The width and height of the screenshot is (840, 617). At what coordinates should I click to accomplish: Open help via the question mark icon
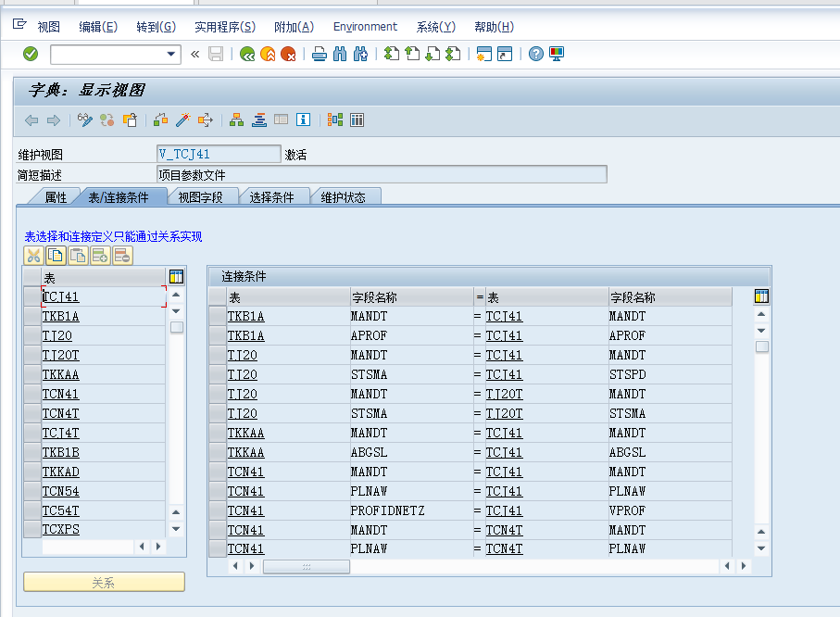point(535,54)
